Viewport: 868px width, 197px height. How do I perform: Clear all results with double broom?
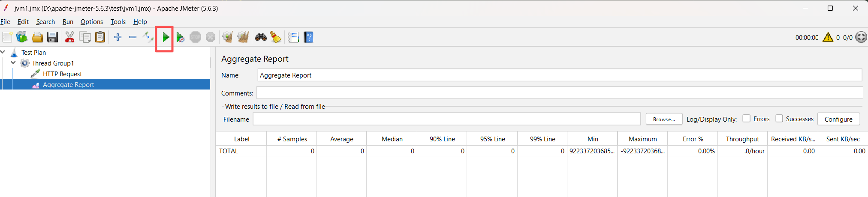(243, 37)
